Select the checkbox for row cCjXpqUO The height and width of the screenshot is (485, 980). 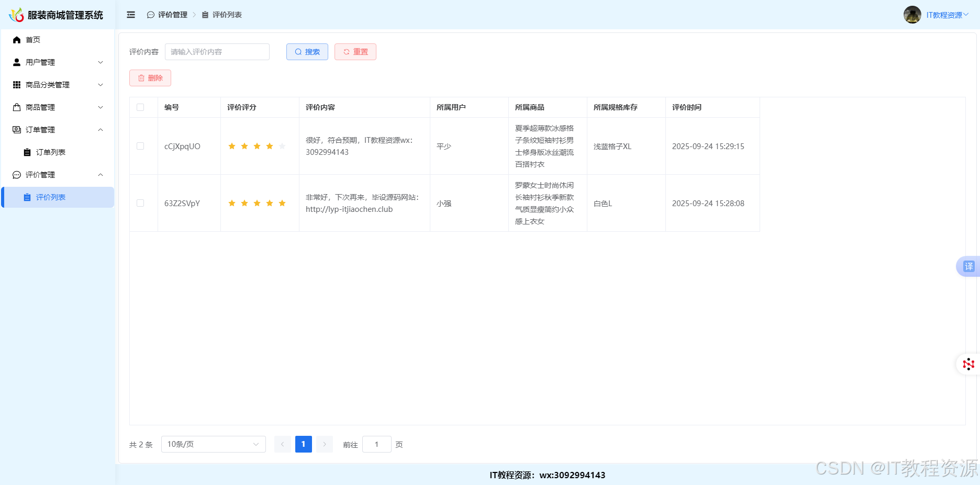(x=140, y=146)
